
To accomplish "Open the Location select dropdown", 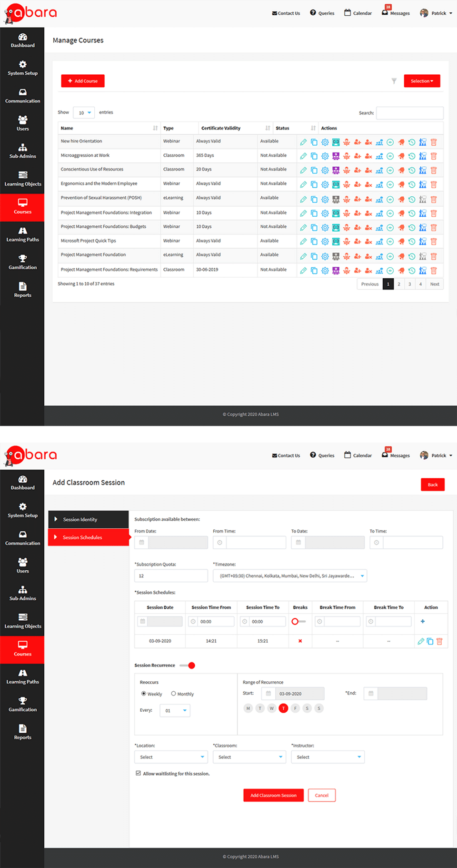I will (171, 757).
